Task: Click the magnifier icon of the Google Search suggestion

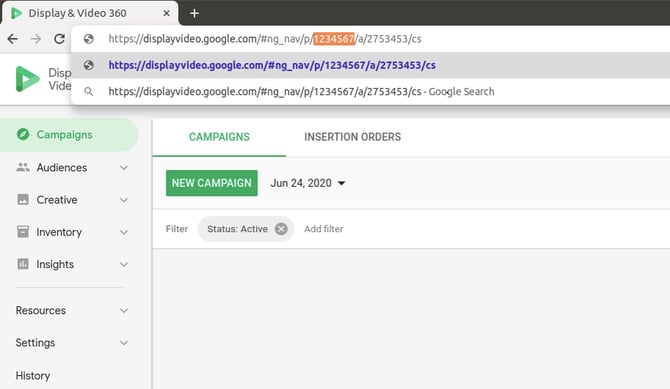Action: [x=88, y=91]
